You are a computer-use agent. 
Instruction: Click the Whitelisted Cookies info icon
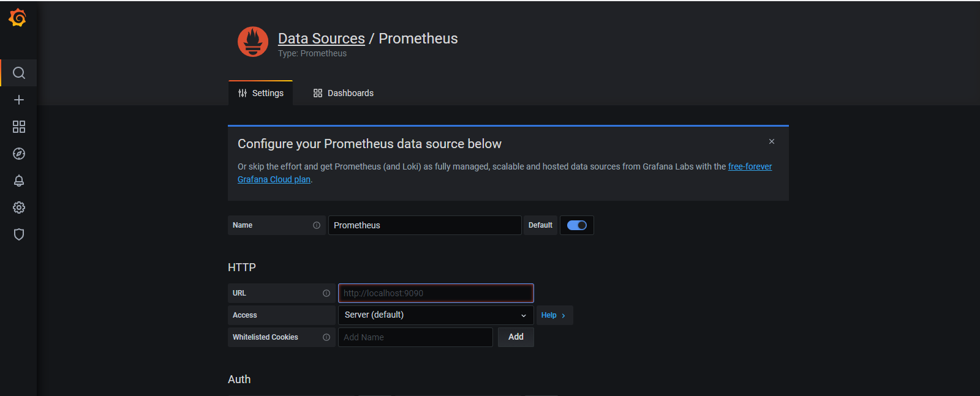coord(326,337)
